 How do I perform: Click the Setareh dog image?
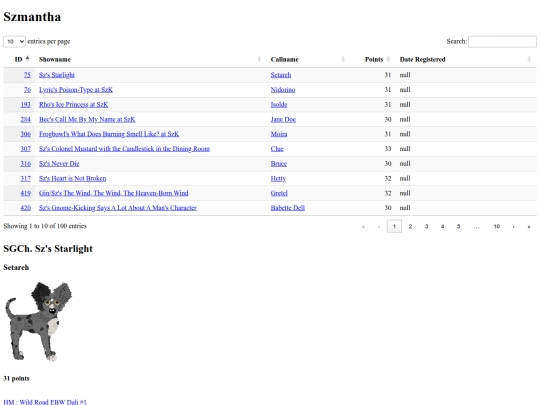(x=39, y=321)
